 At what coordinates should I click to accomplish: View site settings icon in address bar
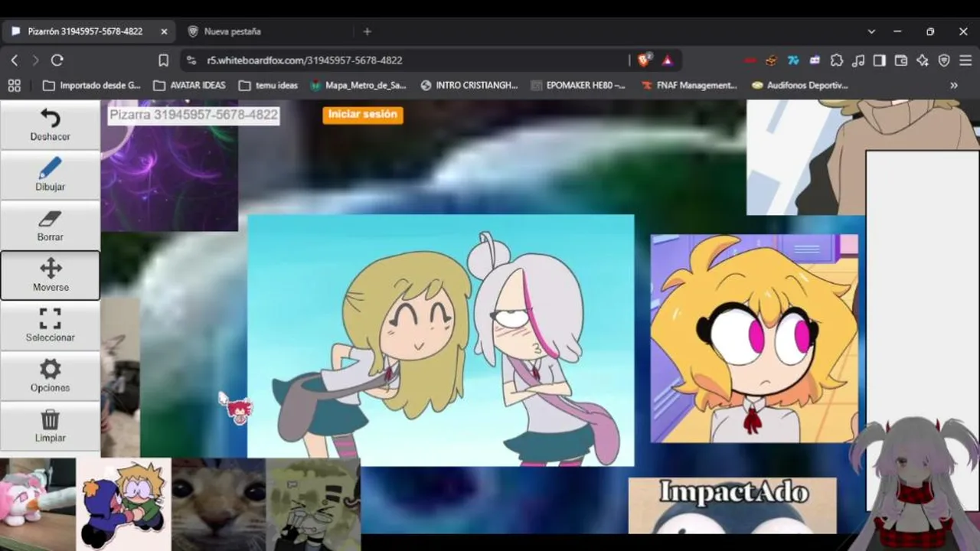[x=191, y=60]
